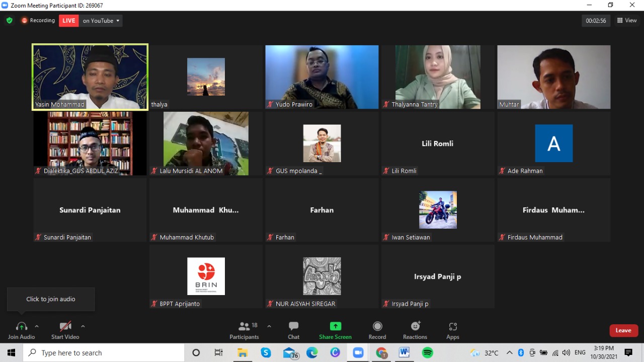644x362 pixels.
Task: Expand the audio options arrow beside Join Audio
Action: pos(37,326)
